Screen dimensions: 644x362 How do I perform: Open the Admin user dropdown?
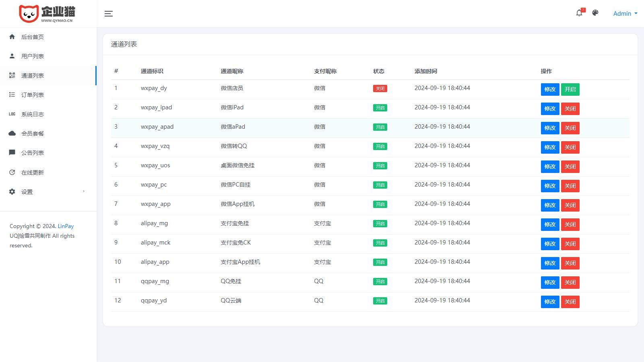(625, 14)
